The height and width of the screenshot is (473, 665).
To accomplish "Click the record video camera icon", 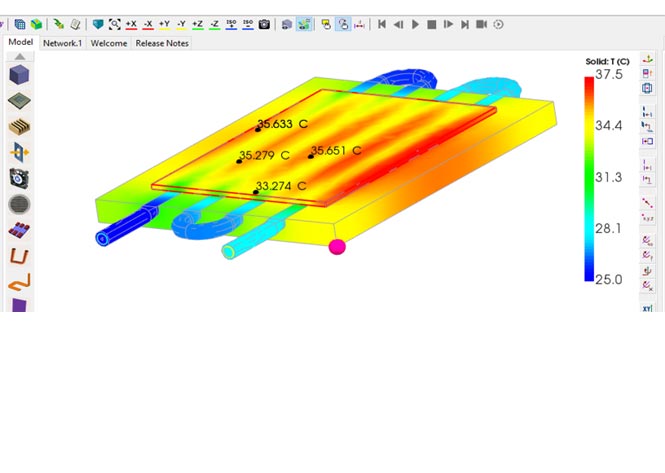I will coord(481,24).
